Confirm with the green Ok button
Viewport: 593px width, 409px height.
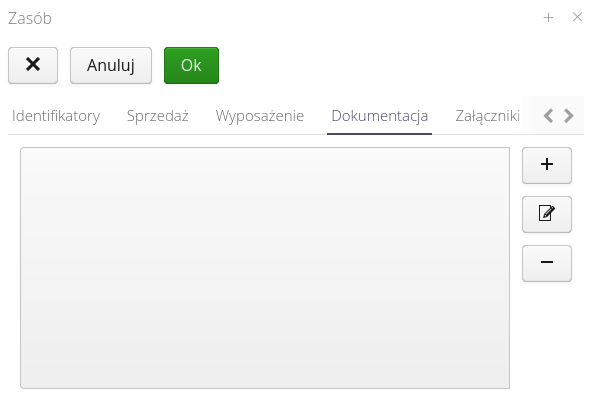pyautogui.click(x=191, y=65)
